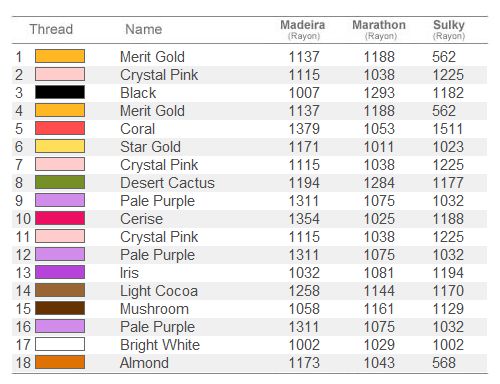The image size is (500, 384).
Task: Click the Marathon (Rayon) column header
Action: tap(379, 29)
